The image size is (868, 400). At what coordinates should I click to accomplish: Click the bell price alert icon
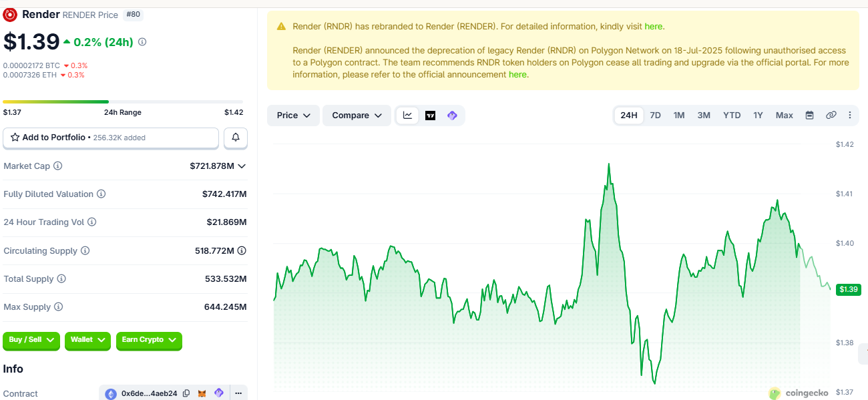[236, 138]
